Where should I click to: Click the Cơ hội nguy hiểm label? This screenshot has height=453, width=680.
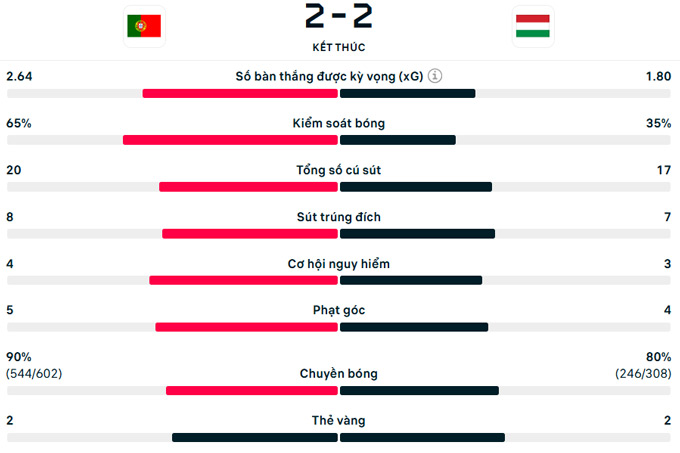coord(339,264)
